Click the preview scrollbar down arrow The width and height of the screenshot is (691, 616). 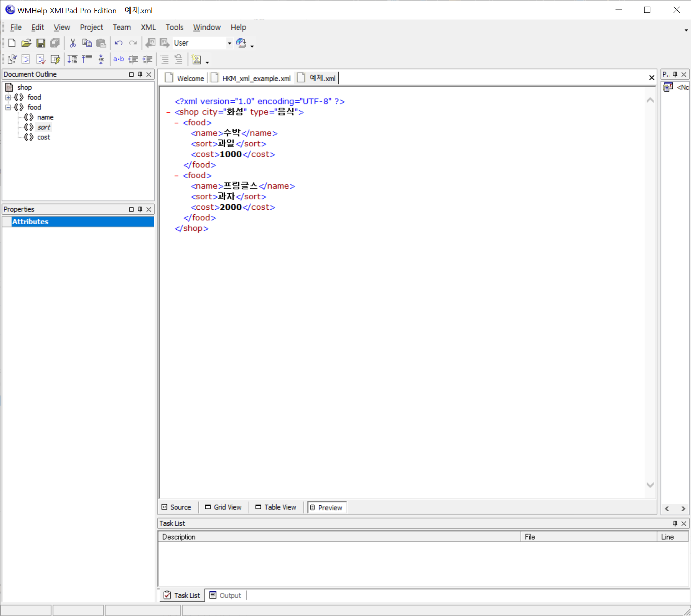pos(650,485)
